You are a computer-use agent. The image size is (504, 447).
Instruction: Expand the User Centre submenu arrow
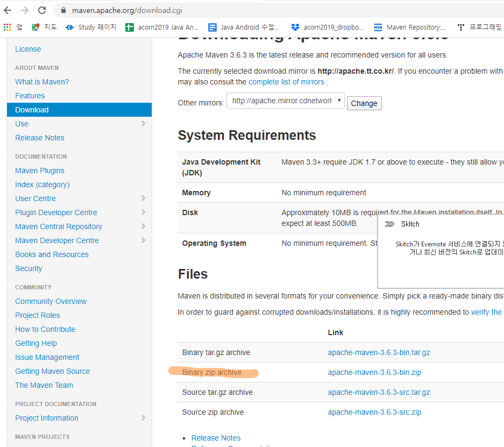coord(144,198)
